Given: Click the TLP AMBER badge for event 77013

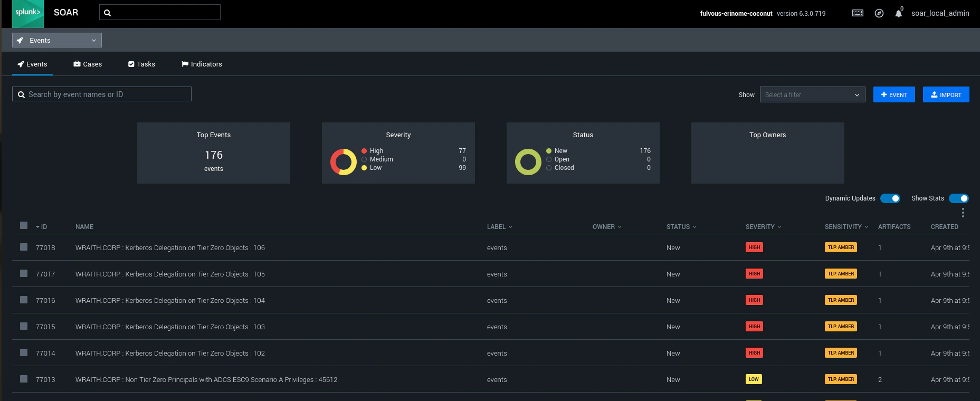Looking at the screenshot, I should (x=841, y=379).
